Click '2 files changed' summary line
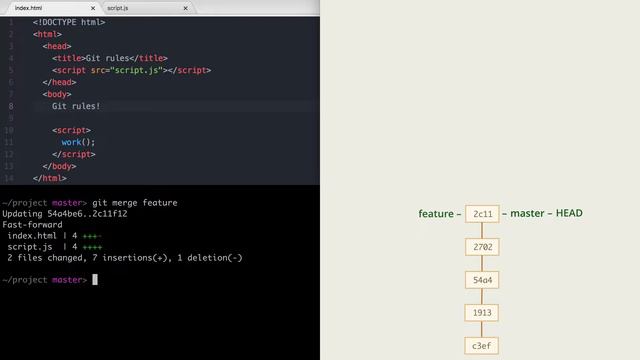 pyautogui.click(x=124, y=258)
